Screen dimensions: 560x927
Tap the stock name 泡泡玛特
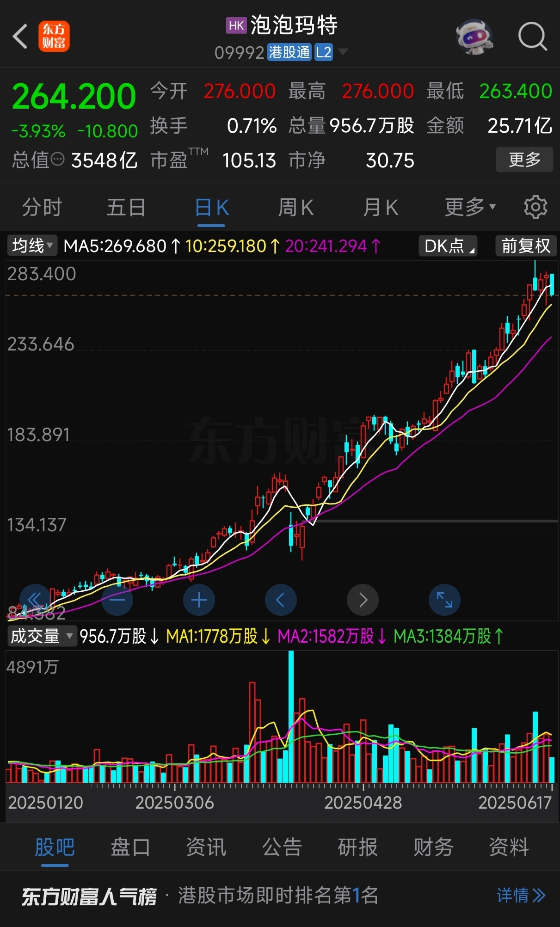click(x=294, y=25)
